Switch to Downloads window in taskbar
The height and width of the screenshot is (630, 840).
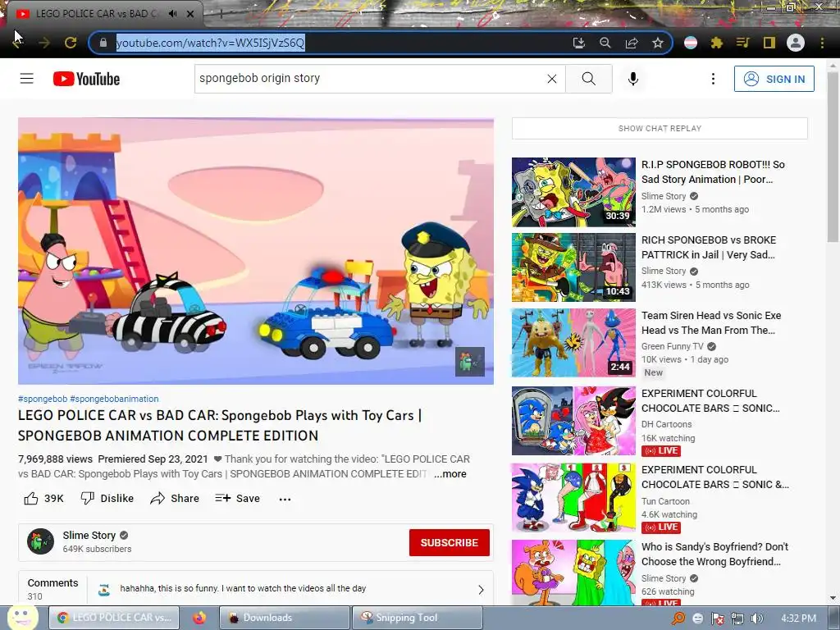(284, 618)
